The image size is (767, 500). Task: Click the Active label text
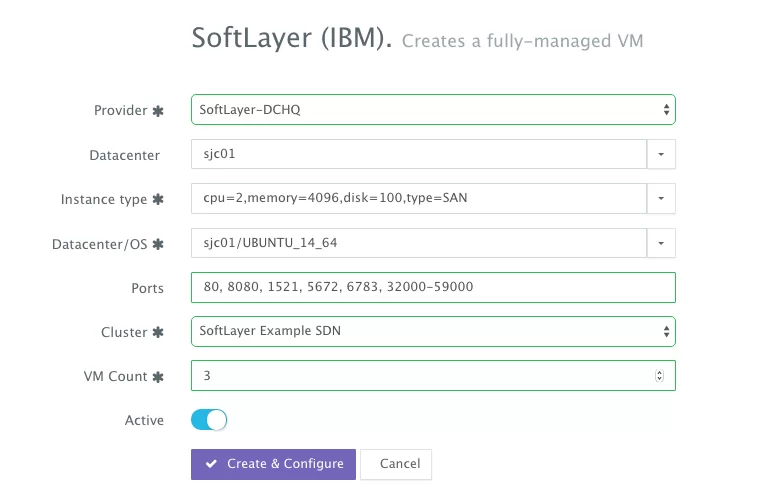point(144,420)
